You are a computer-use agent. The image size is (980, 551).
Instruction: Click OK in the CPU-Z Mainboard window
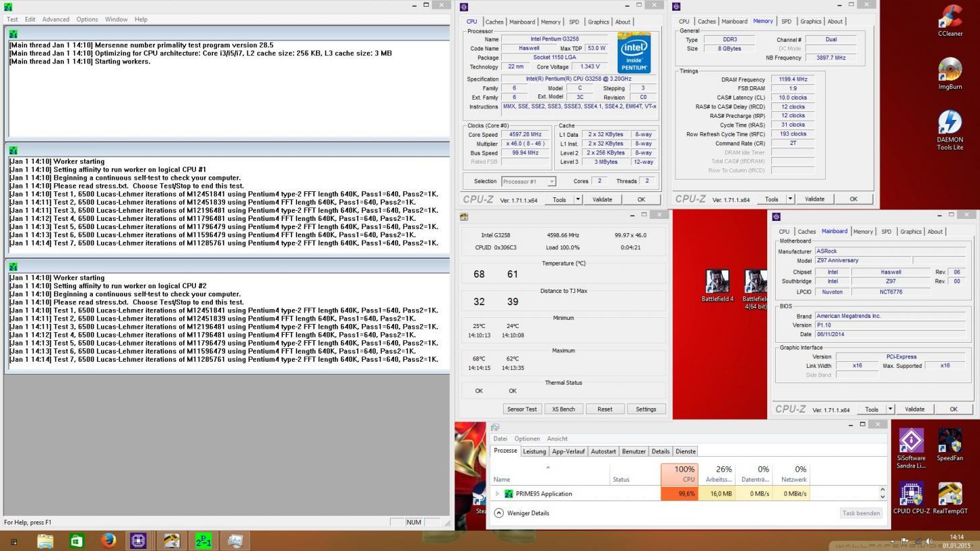click(953, 409)
